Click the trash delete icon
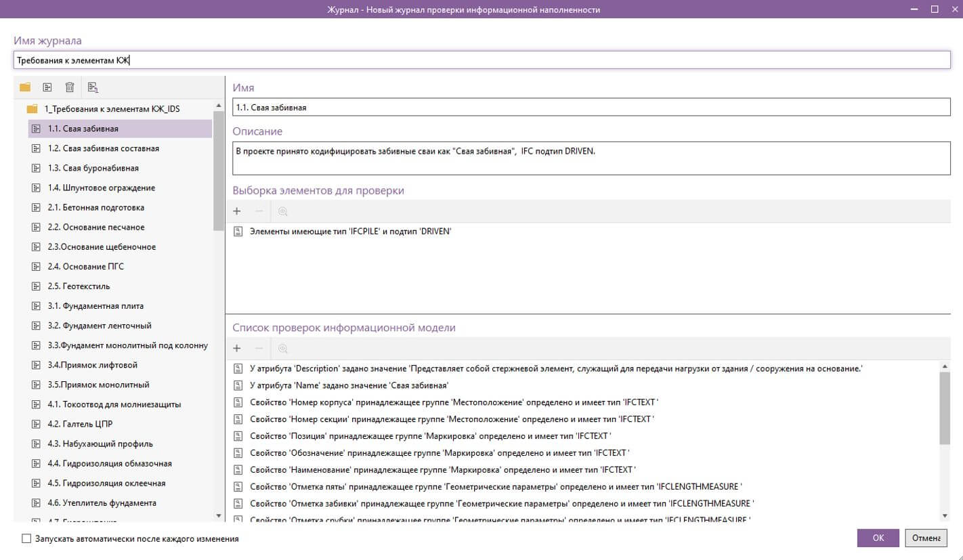 point(69,87)
